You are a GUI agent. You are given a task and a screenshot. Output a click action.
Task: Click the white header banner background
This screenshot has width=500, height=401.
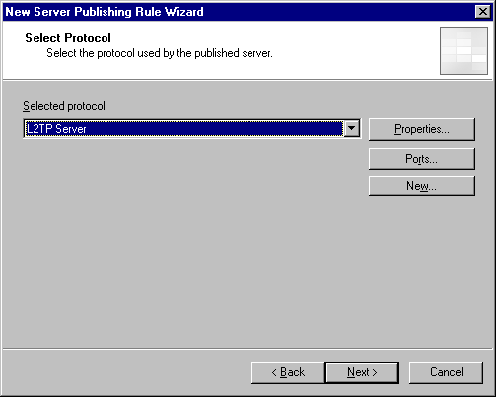pos(350,50)
